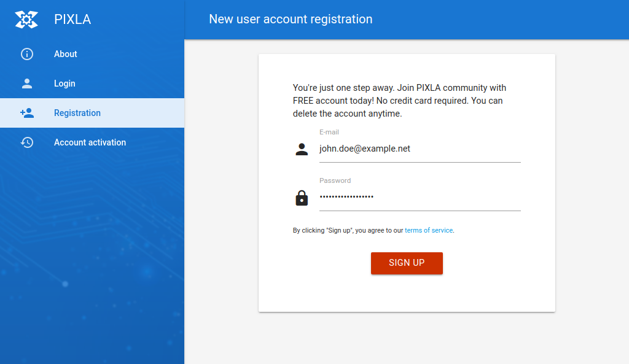This screenshot has height=364, width=629.
Task: Click the gear-shaped PIXLA emblem in the header
Action: tap(26, 19)
